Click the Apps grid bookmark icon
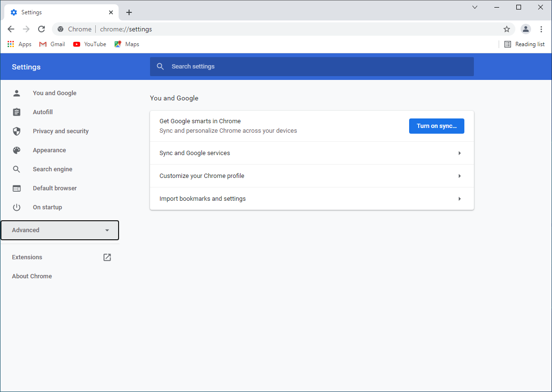 tap(10, 44)
